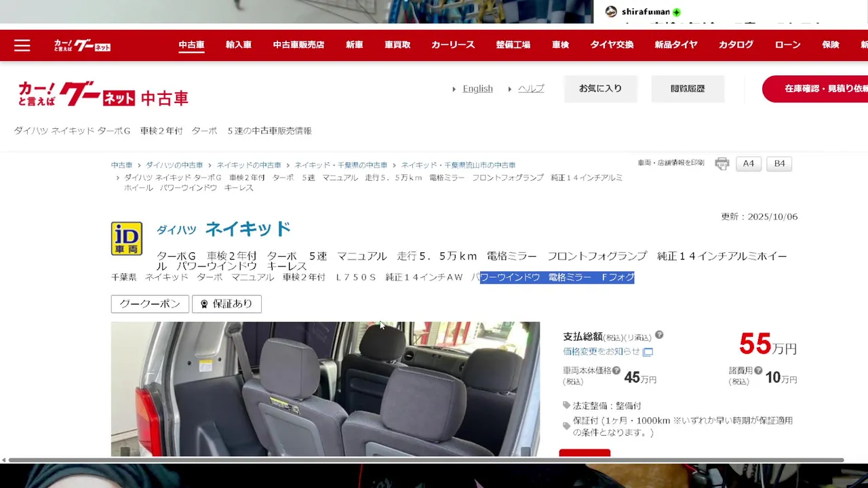Click the small Goo-net logo in the red bar

(x=82, y=45)
